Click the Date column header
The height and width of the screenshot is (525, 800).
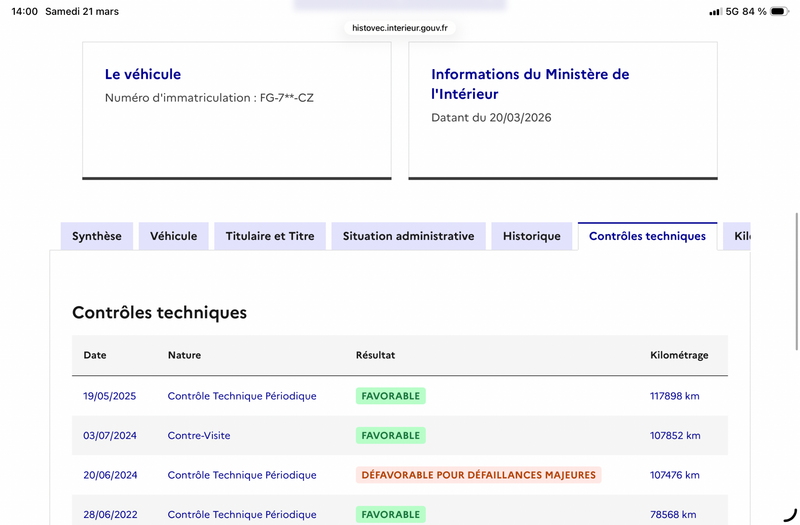[95, 355]
